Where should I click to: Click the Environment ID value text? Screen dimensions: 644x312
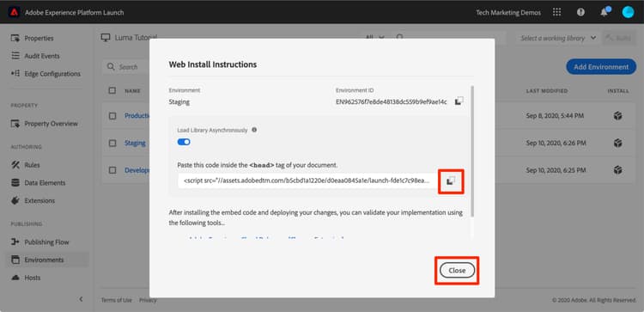click(392, 102)
